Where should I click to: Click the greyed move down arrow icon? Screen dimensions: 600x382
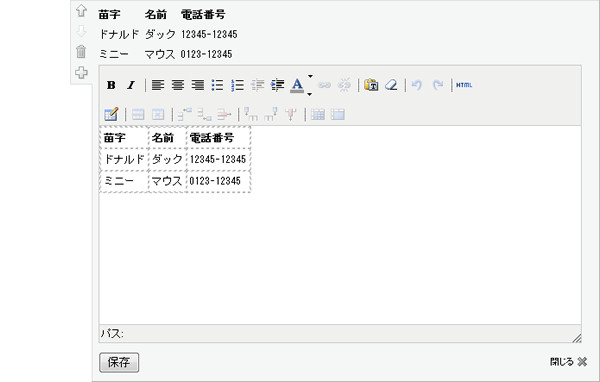tap(81, 31)
